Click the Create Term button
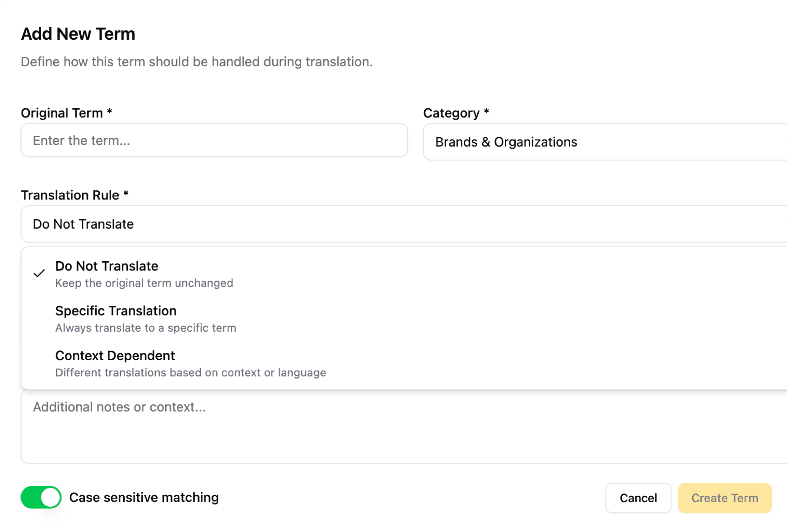Screen dimensions: 787x532 724,498
